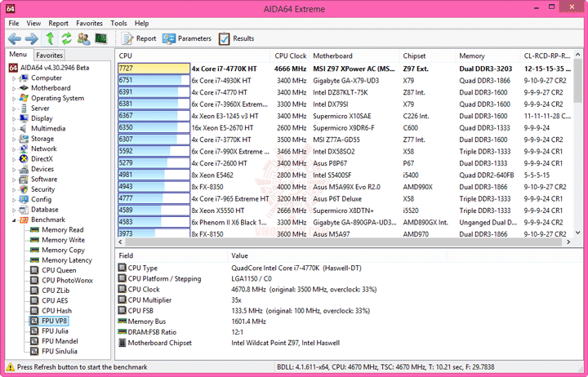Viewport: 588px width, 377px height.
Task: Select the Network tree icon
Action: pos(24,149)
